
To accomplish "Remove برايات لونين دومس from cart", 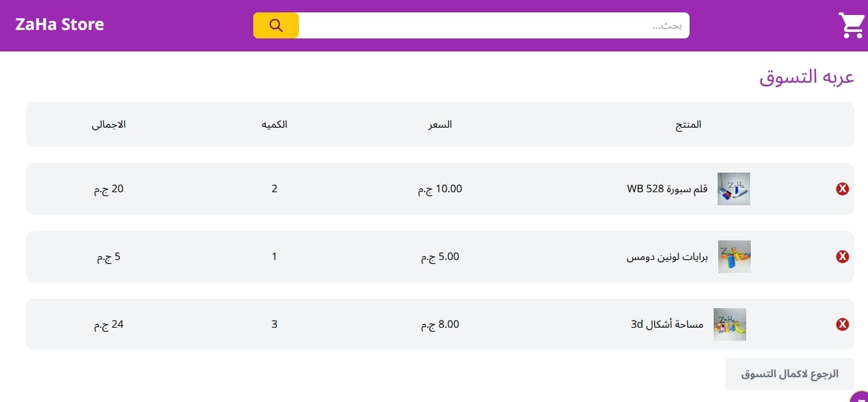I will [x=842, y=257].
